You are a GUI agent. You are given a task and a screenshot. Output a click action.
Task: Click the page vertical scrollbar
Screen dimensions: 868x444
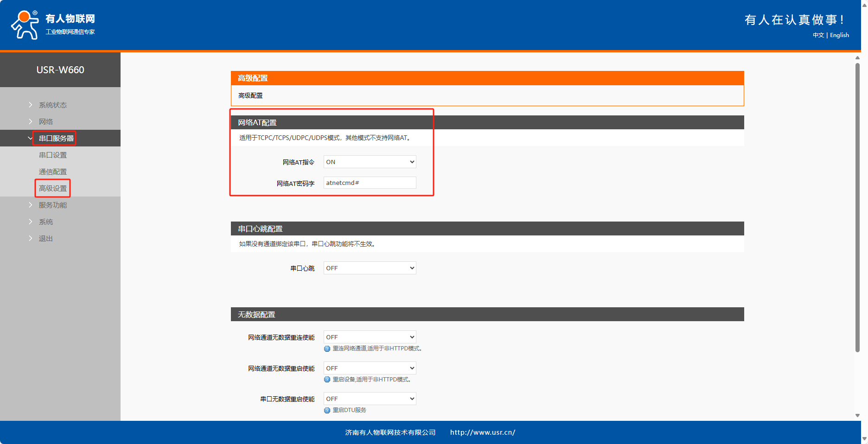coord(857,209)
